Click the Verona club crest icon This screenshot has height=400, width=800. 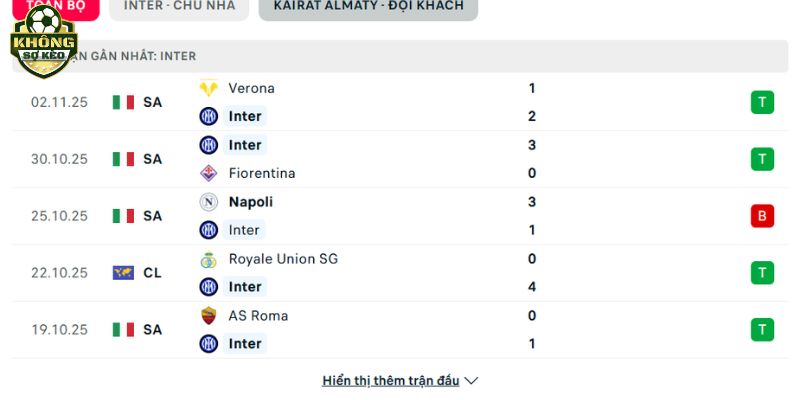(208, 88)
